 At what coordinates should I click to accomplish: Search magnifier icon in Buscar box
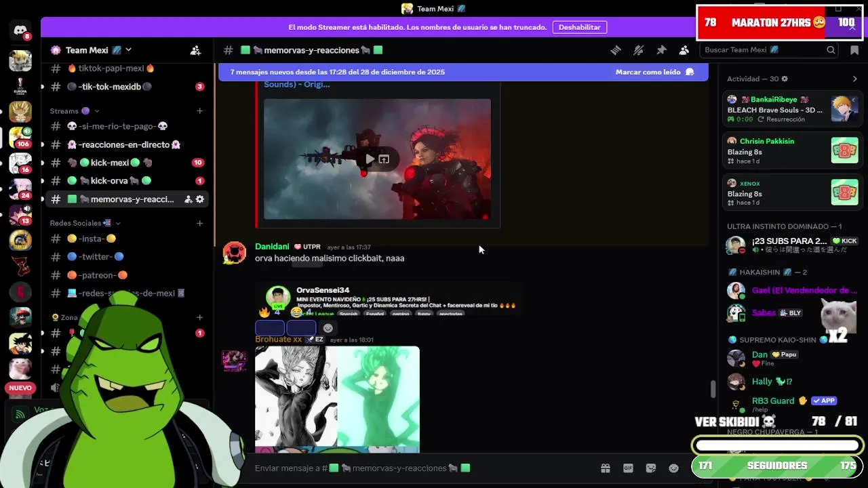[831, 50]
